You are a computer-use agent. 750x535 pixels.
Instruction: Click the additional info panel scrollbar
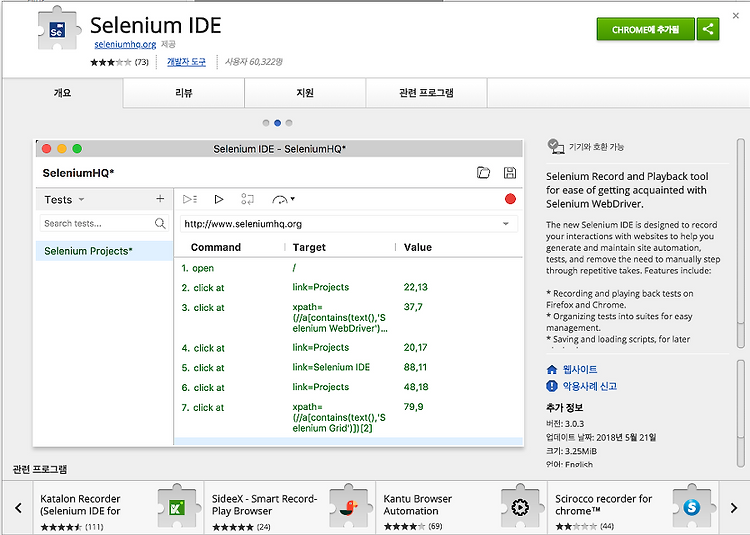coord(741,414)
